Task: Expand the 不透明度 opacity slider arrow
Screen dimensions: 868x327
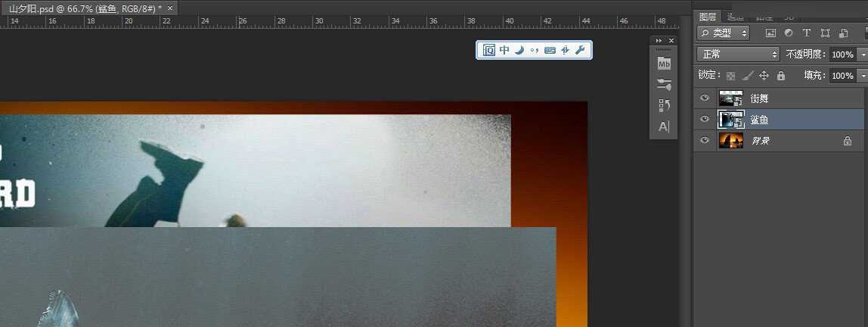Action: pos(863,54)
